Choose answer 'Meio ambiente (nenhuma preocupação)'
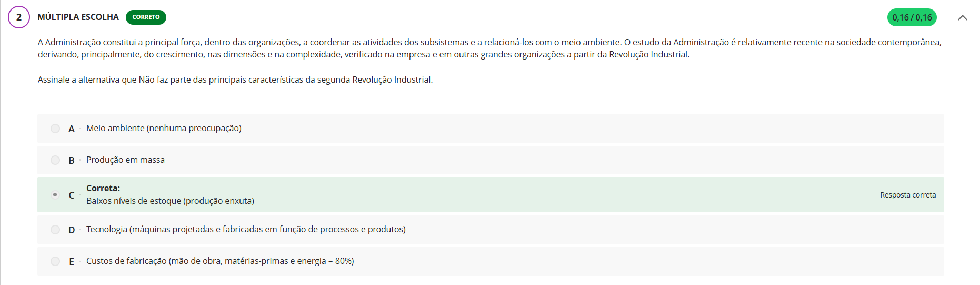980x285 pixels. point(164,129)
